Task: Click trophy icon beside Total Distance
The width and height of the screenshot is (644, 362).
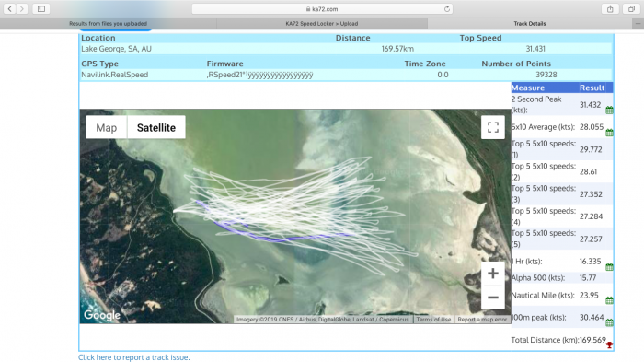Action: pos(609,345)
